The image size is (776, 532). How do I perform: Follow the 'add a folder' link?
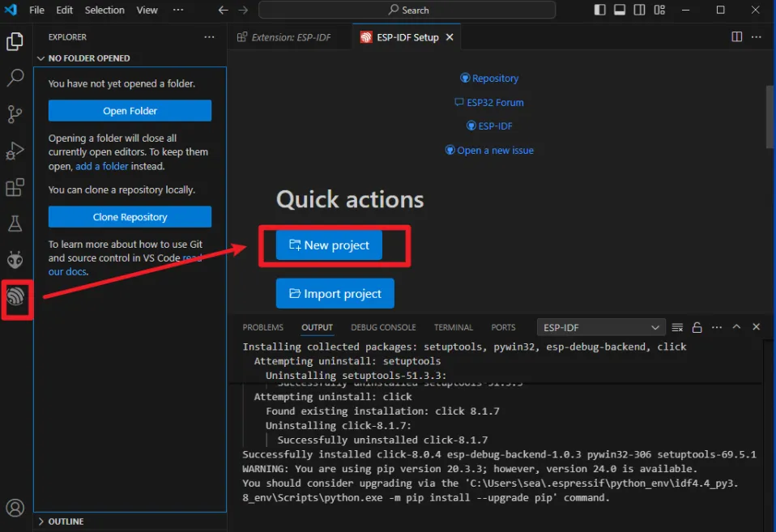[x=102, y=166]
